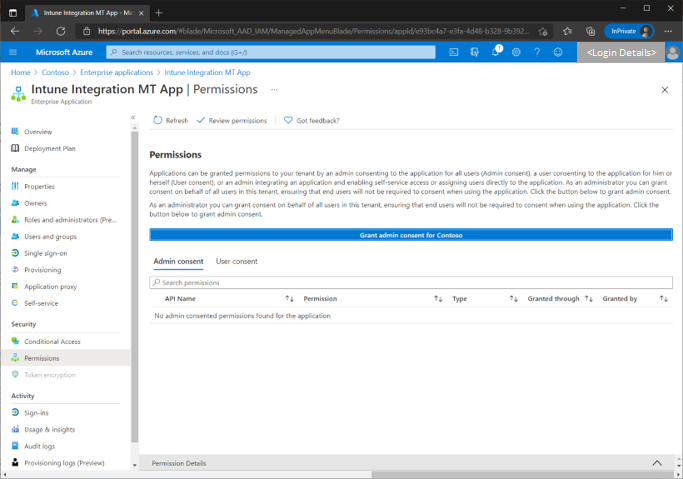Click the account avatar icon

(x=673, y=52)
